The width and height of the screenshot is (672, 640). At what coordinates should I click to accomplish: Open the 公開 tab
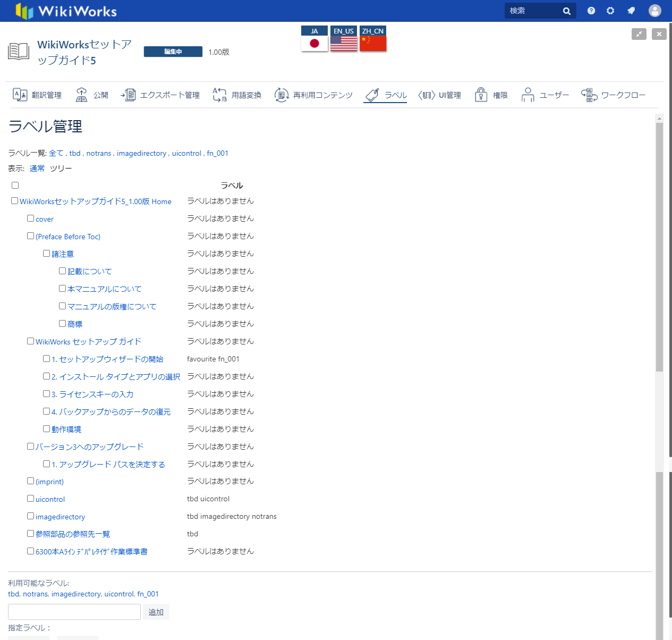pyautogui.click(x=92, y=95)
